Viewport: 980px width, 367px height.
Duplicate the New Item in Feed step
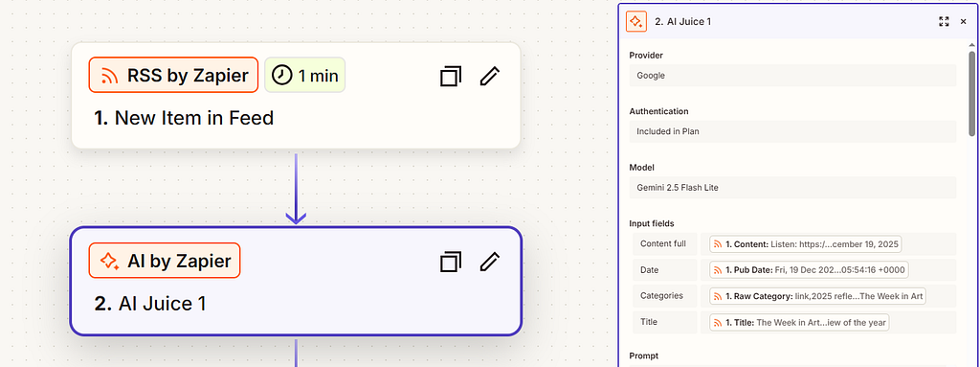tap(451, 76)
